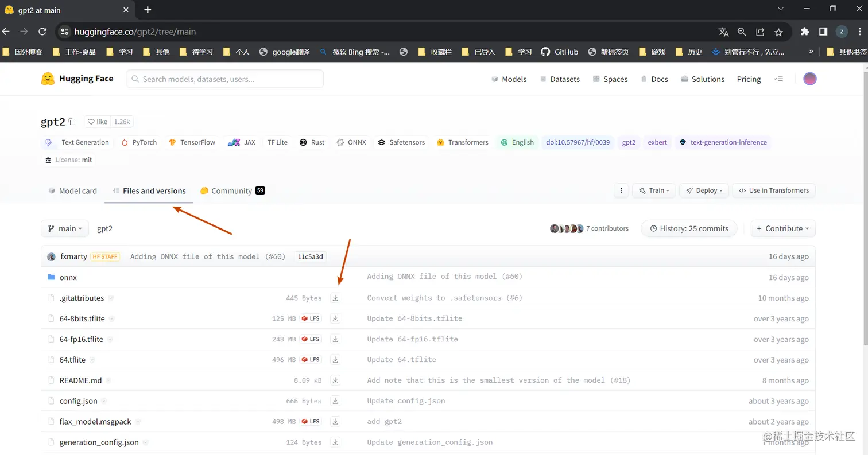Go to Models in the navigation
Viewport: 868px width, 455px height.
[x=509, y=79]
